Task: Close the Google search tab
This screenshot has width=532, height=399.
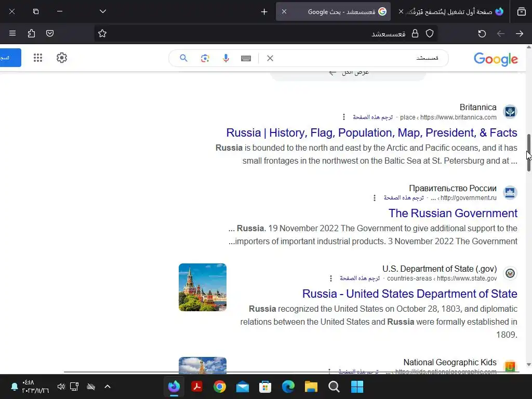Action: tap(284, 12)
